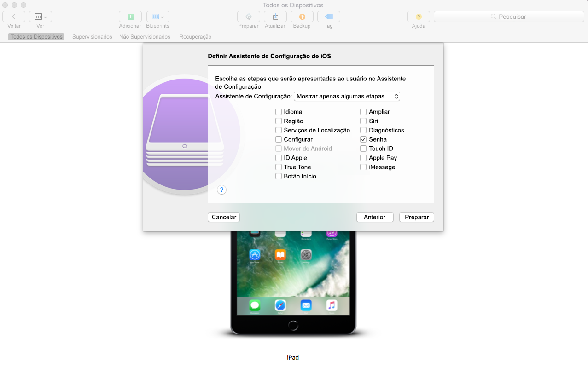Click the question mark help button in dialog
Image resolution: width=588 pixels, height=379 pixels.
tap(221, 189)
